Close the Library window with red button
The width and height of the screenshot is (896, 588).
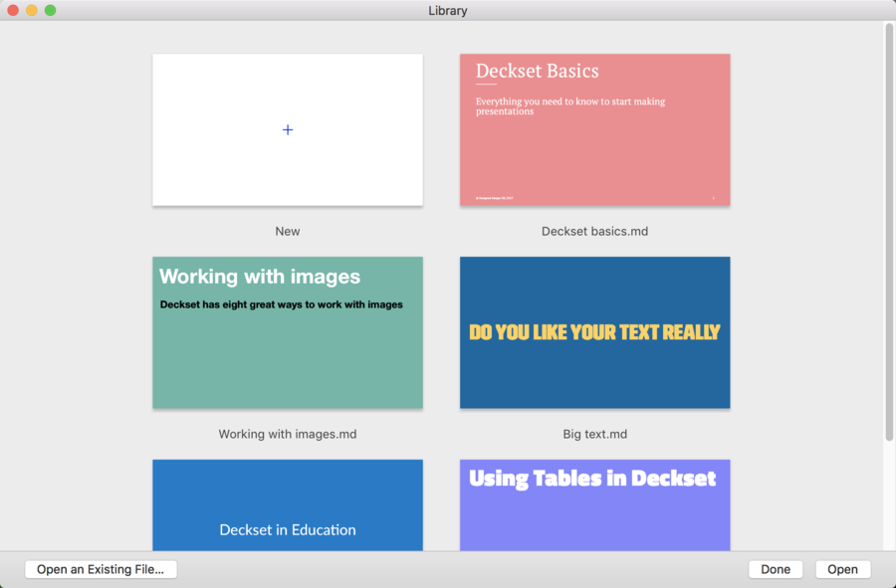click(13, 10)
